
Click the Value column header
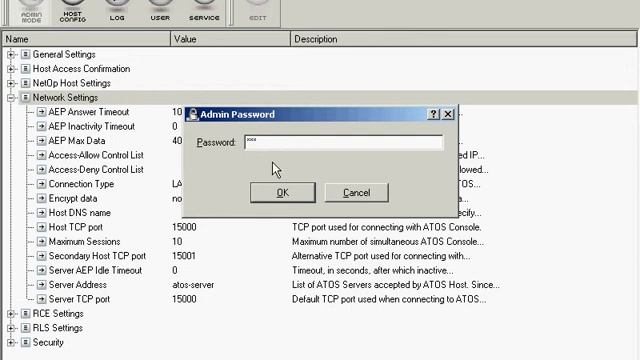coord(230,39)
